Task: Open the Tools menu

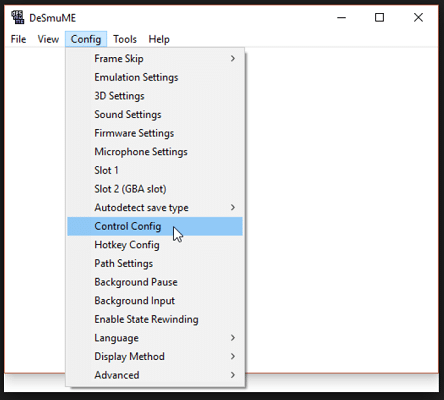Action: (125, 39)
